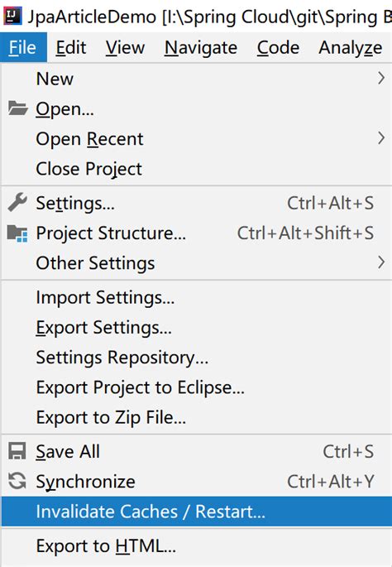Screen dimensions: 392x567
Task: Expand the New submenu arrow
Action: click(x=380, y=78)
